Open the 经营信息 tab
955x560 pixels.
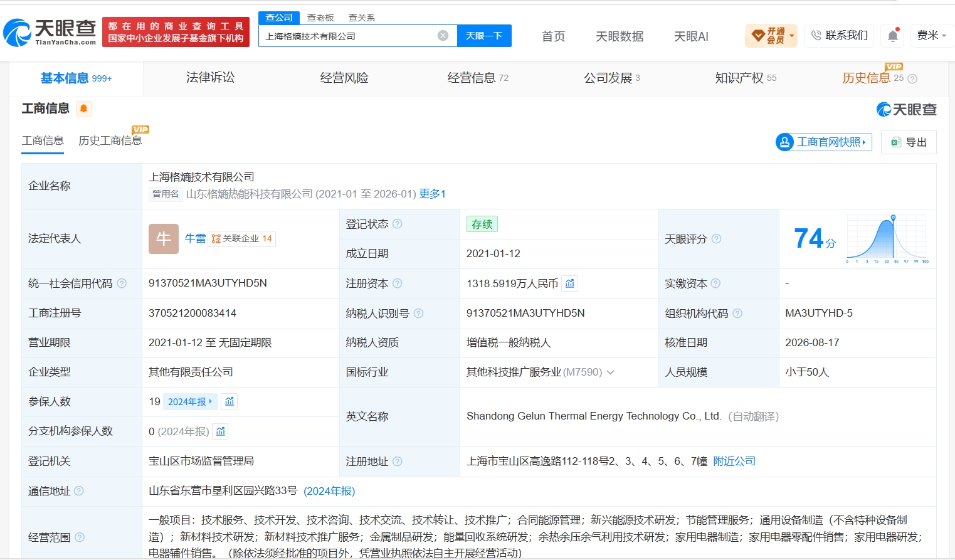tap(478, 78)
